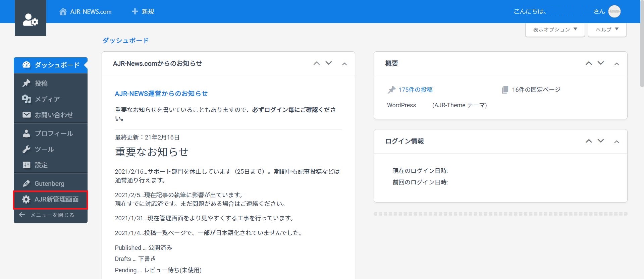Move the 概要 panel down
Image resolution: width=644 pixels, height=280 pixels.
[601, 63]
